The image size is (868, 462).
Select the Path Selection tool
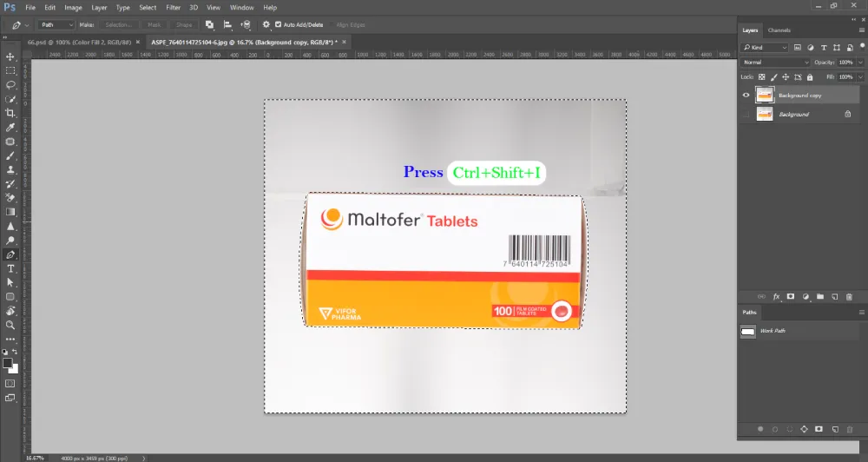10,282
